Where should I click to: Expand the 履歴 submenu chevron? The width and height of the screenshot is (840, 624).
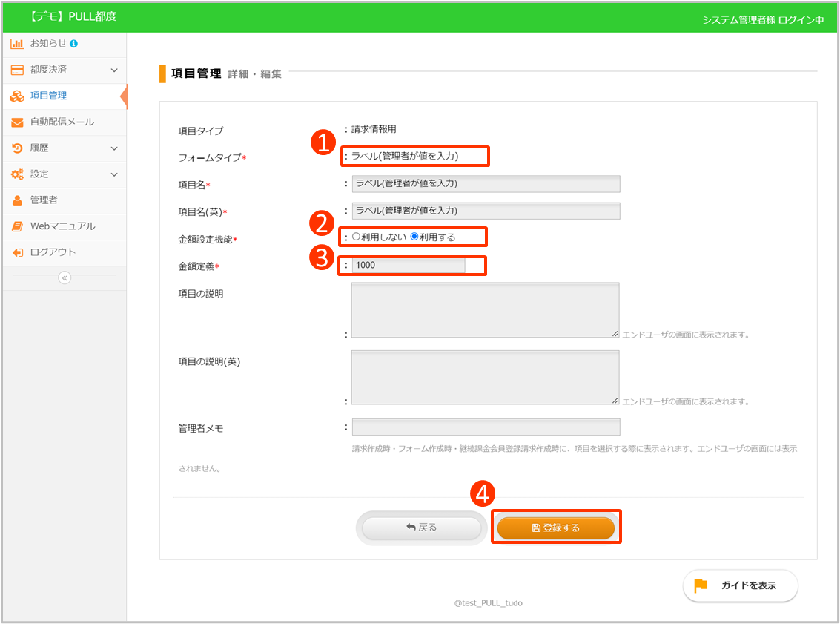[x=114, y=148]
